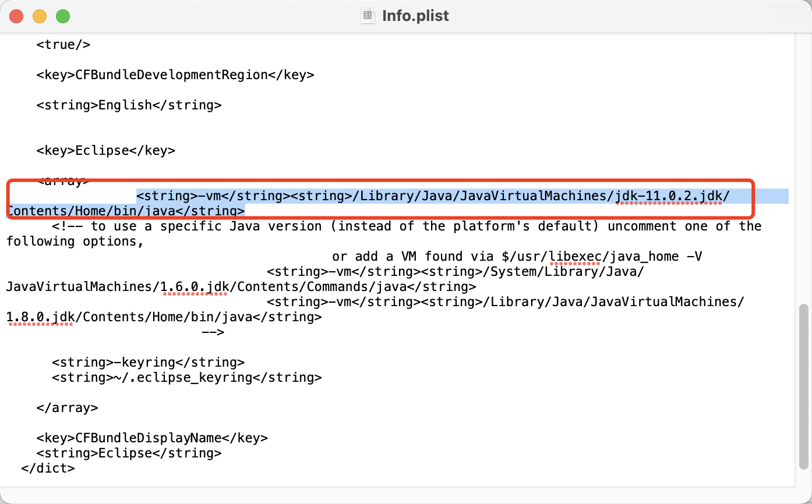Click the 1.8.0.jdk path line
The width and height of the screenshot is (812, 504).
tap(164, 317)
